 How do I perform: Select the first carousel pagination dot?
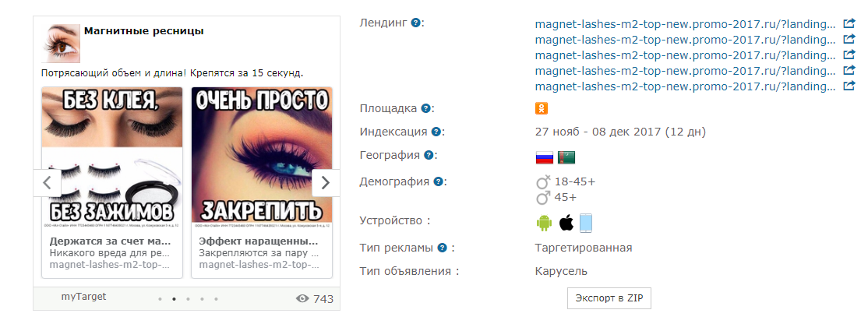(160, 299)
